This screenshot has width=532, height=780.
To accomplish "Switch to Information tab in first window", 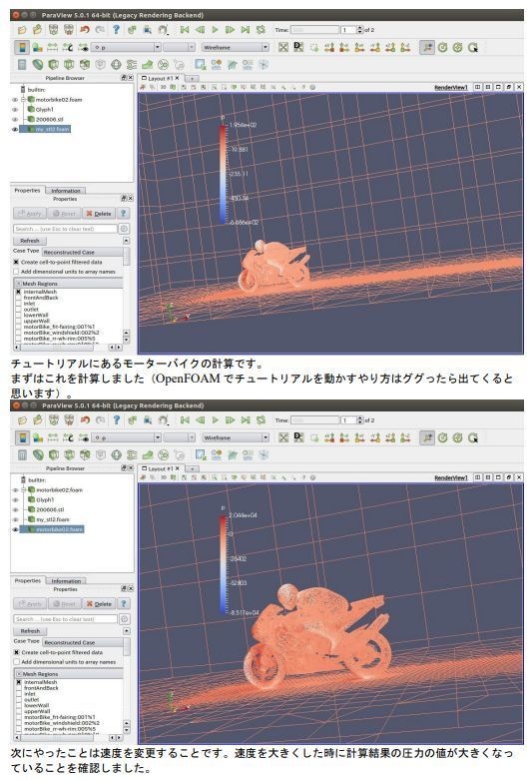I will [65, 191].
